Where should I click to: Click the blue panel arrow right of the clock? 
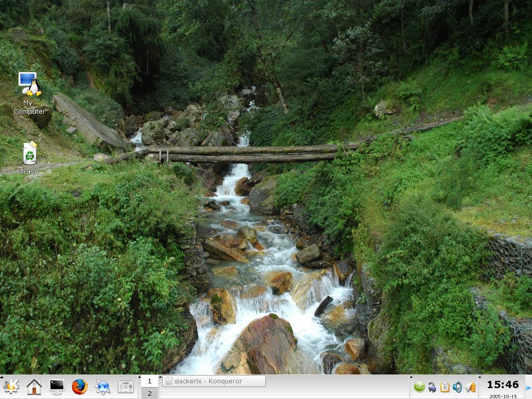point(528,388)
